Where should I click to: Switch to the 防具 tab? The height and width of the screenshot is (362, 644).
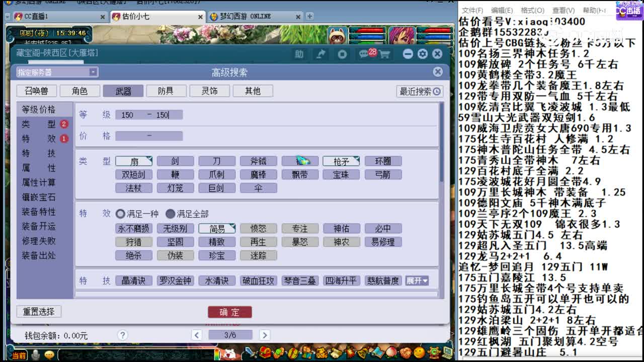point(166,91)
